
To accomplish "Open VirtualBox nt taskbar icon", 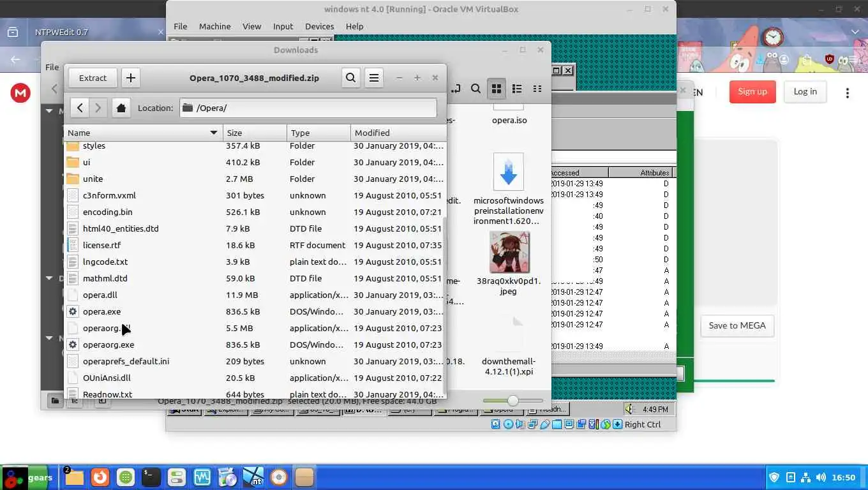I will pyautogui.click(x=253, y=477).
